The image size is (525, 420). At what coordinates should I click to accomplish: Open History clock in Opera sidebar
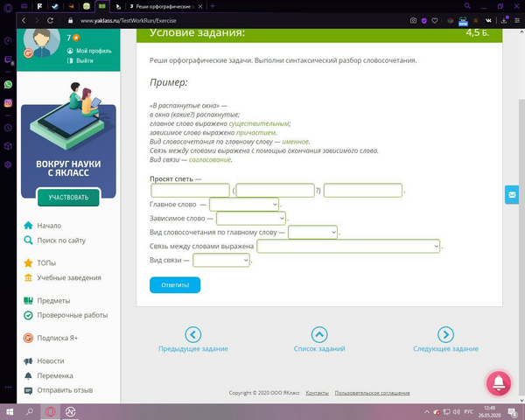[8, 128]
